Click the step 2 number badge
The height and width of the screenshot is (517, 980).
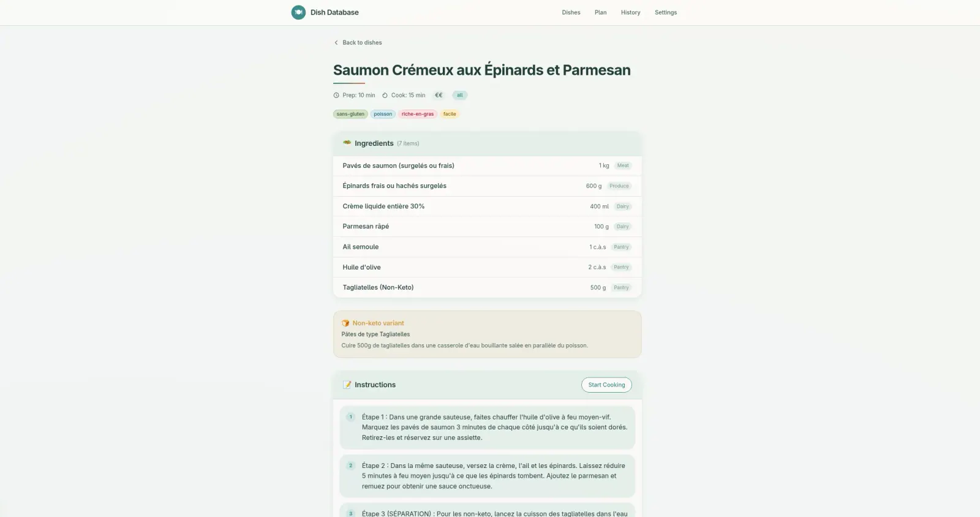click(351, 466)
